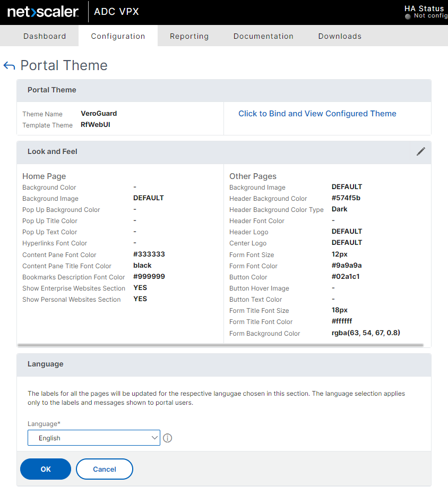Image resolution: width=448 pixels, height=494 pixels.
Task: Click the HA Status indicator dot
Action: 408,16
